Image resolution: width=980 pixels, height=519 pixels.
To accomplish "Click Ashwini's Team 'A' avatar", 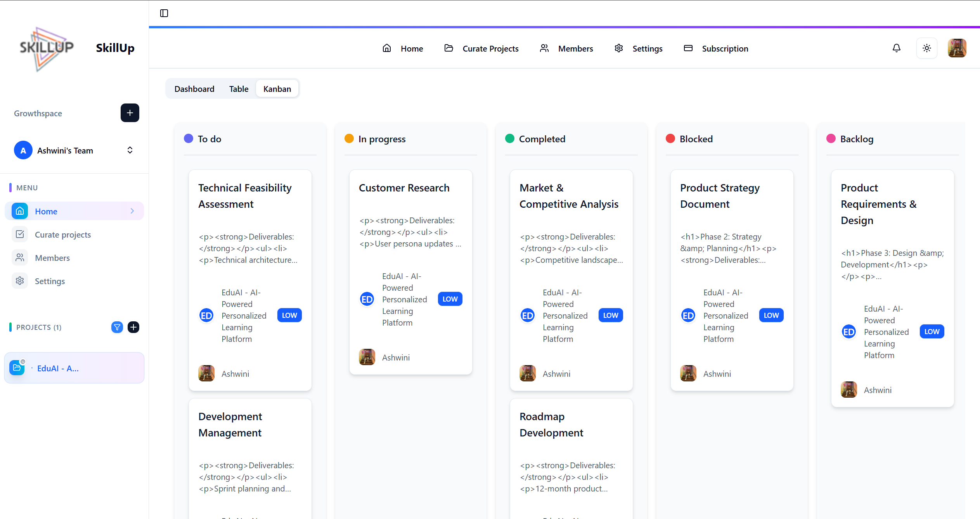I will (x=23, y=150).
